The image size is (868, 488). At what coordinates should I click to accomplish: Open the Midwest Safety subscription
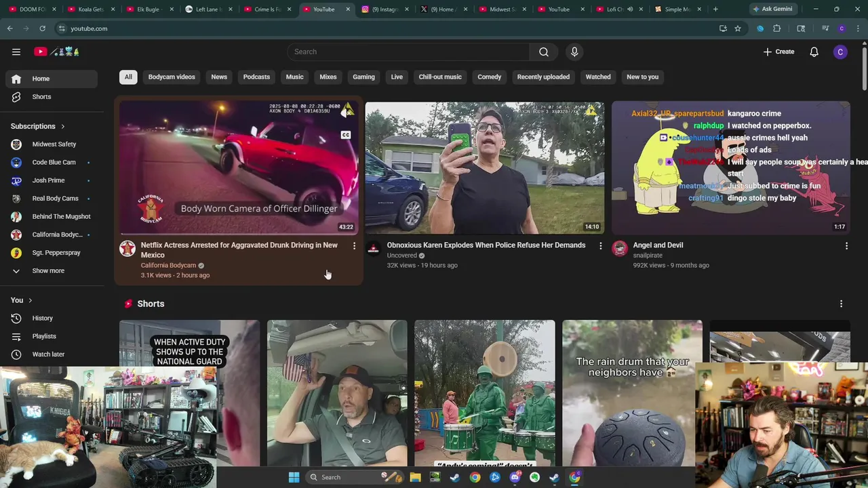52,144
